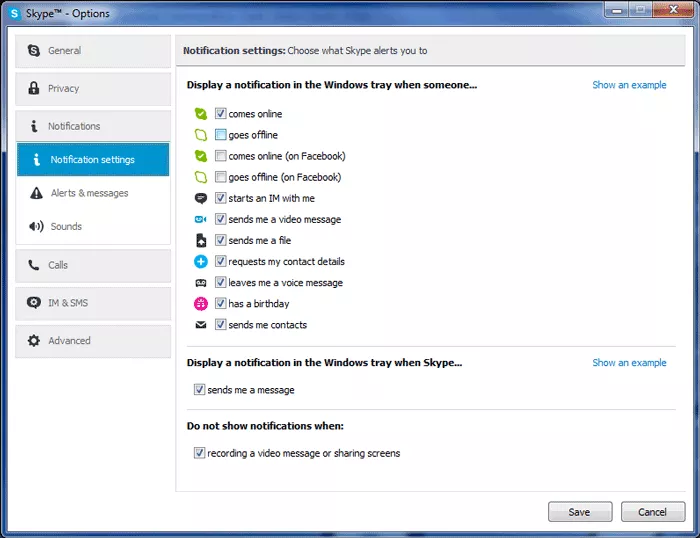Click the blue video message camera icon
This screenshot has width=700, height=538.
click(x=201, y=219)
